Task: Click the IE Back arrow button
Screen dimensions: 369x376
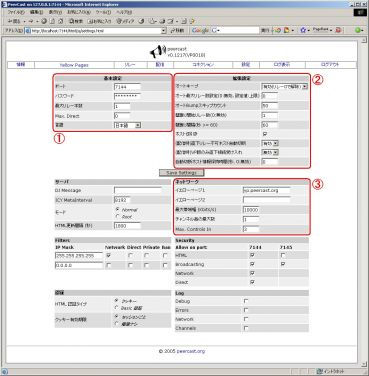Action: 14,21
